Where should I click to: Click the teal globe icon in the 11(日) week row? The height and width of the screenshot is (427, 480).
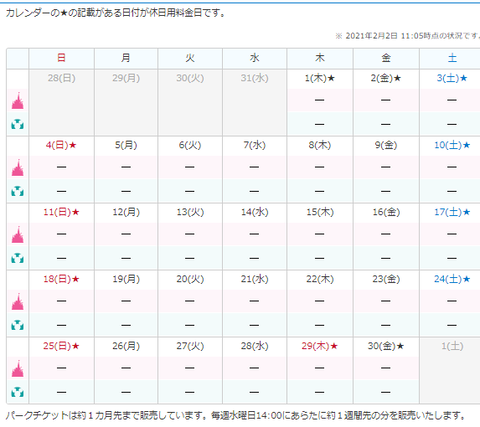18,258
